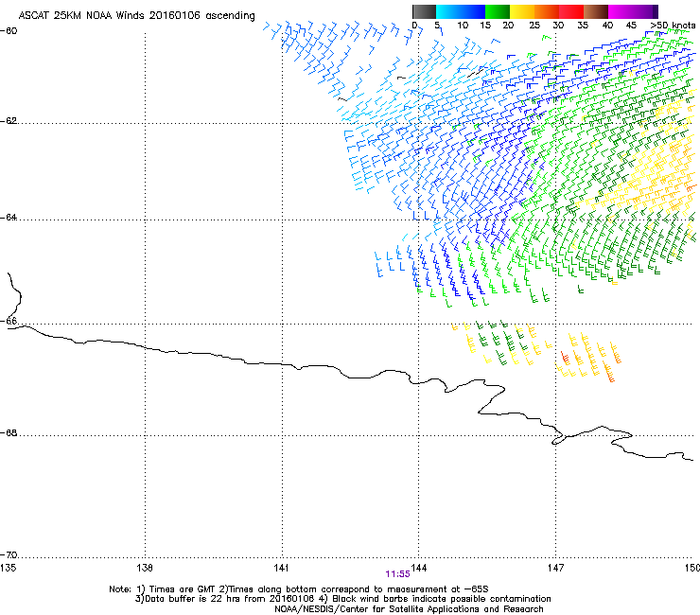Click the 135 longitude axis label
Viewport: 700px width, 615px height.
click(8, 568)
